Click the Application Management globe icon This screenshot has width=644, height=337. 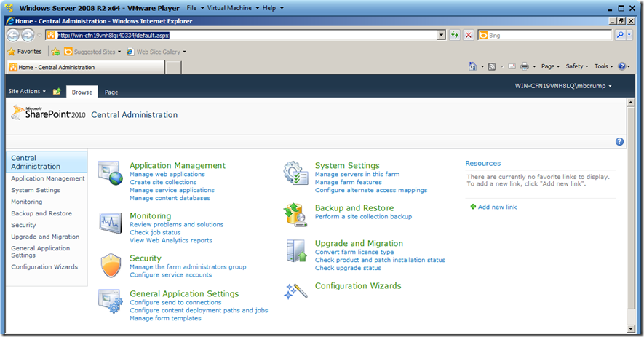[x=110, y=173]
